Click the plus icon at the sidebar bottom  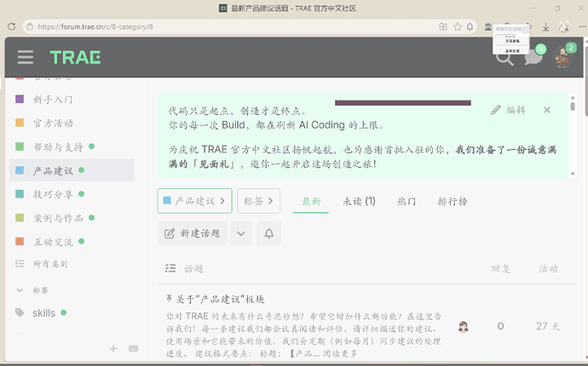pos(113,349)
